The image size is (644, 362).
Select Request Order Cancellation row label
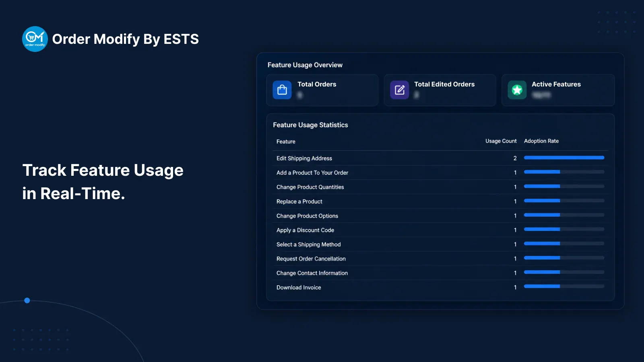[311, 259]
